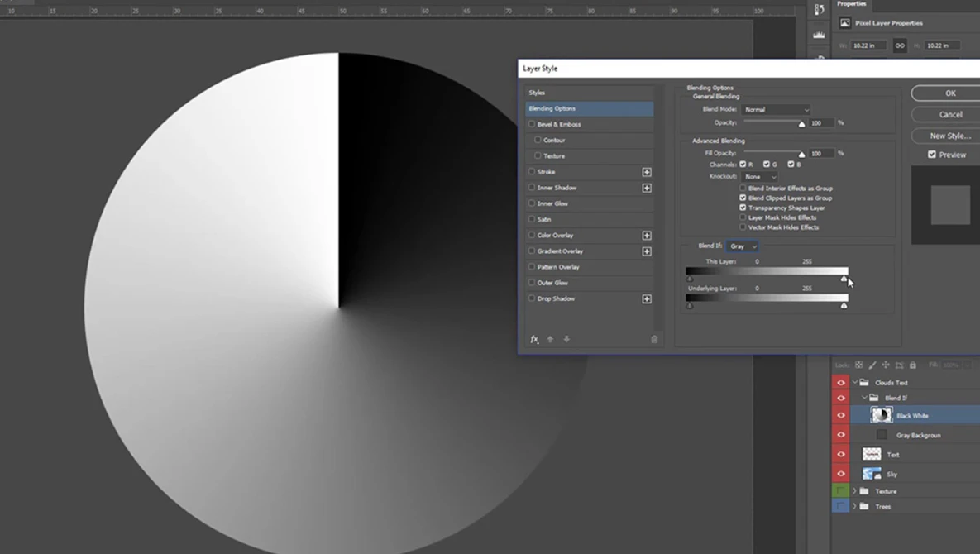
Task: Click the Texture group folder icon
Action: click(x=864, y=491)
